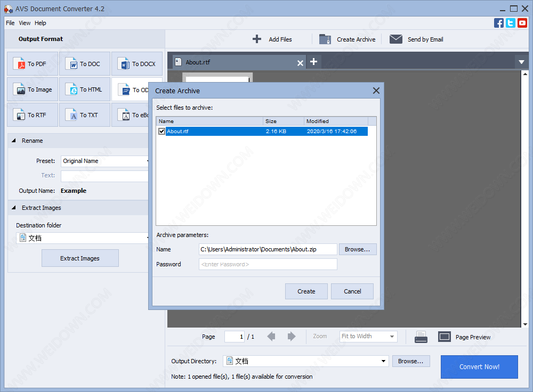The height and width of the screenshot is (392, 533).
Task: Open the YouTube channel icon
Action: pos(522,23)
